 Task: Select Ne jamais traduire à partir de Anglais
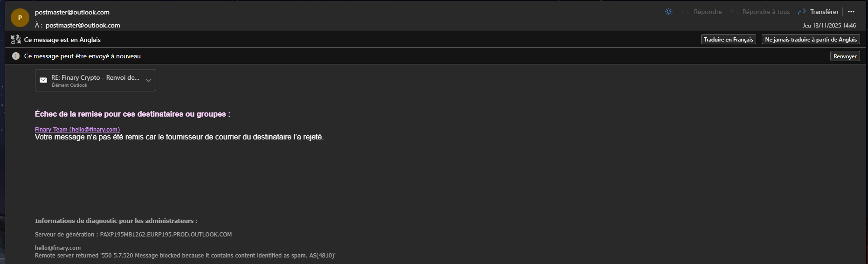pos(811,40)
